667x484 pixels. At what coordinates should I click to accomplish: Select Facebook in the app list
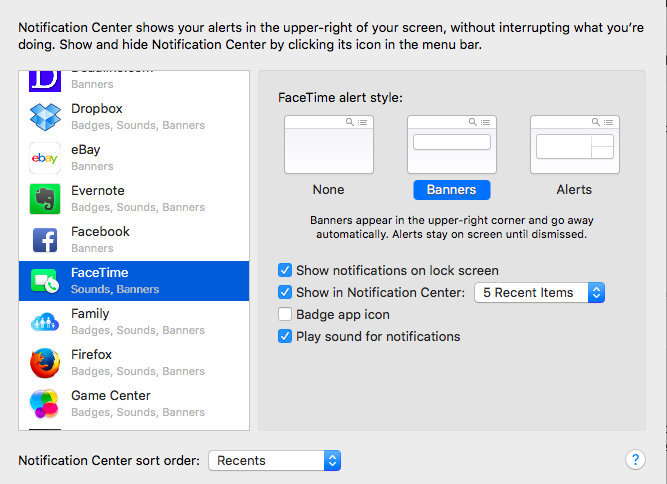pyautogui.click(x=134, y=240)
